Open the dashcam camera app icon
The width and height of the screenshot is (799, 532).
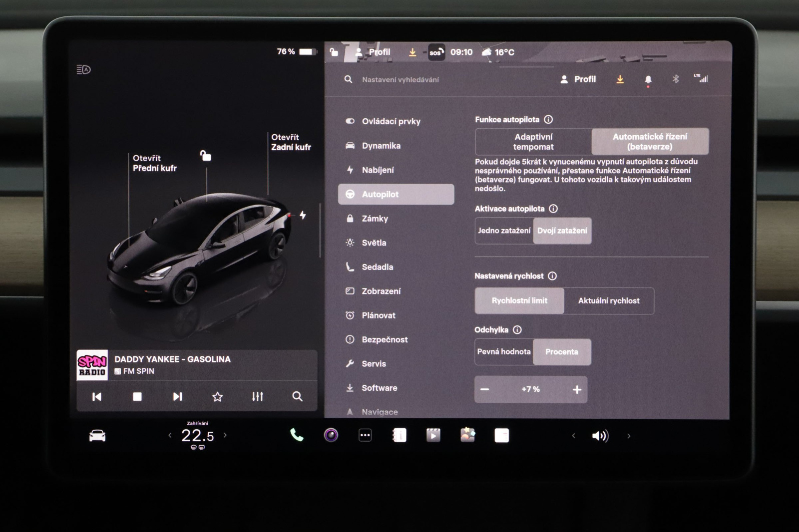coord(331,435)
